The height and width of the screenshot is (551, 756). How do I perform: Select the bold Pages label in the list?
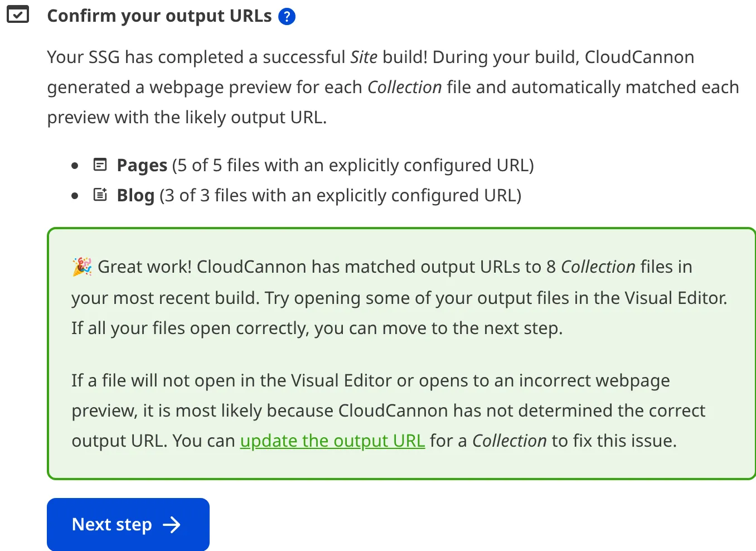tap(142, 165)
